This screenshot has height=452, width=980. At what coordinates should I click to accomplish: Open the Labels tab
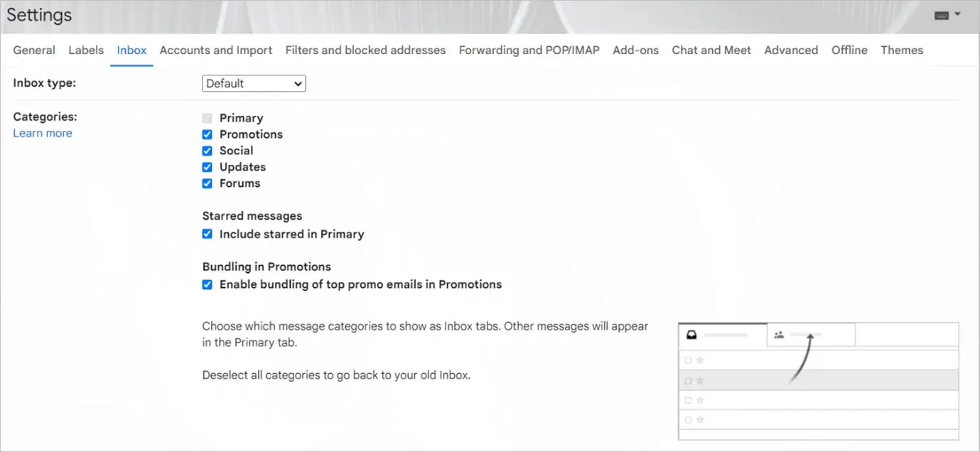(x=86, y=50)
